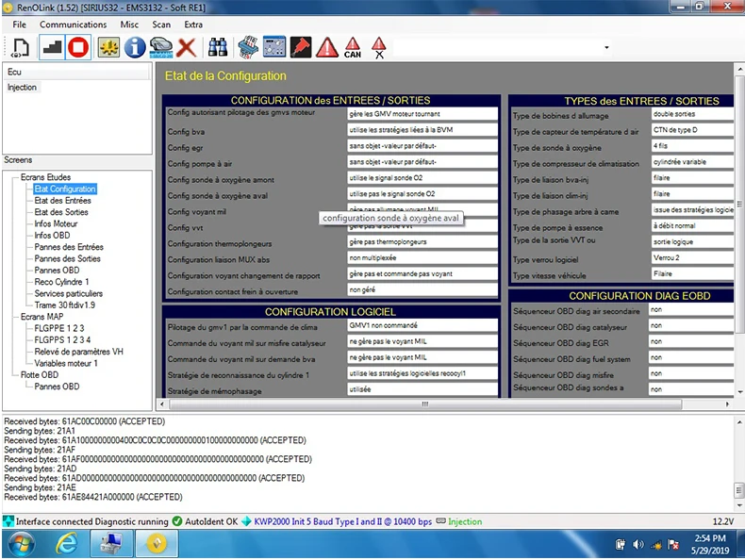Click the red stop diagnostic icon
The width and height of the screenshot is (745, 560).
point(78,47)
